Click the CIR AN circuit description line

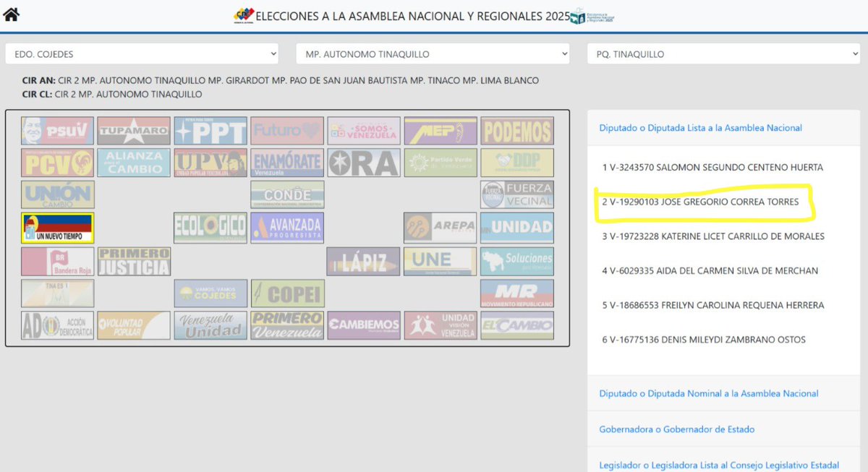point(281,80)
